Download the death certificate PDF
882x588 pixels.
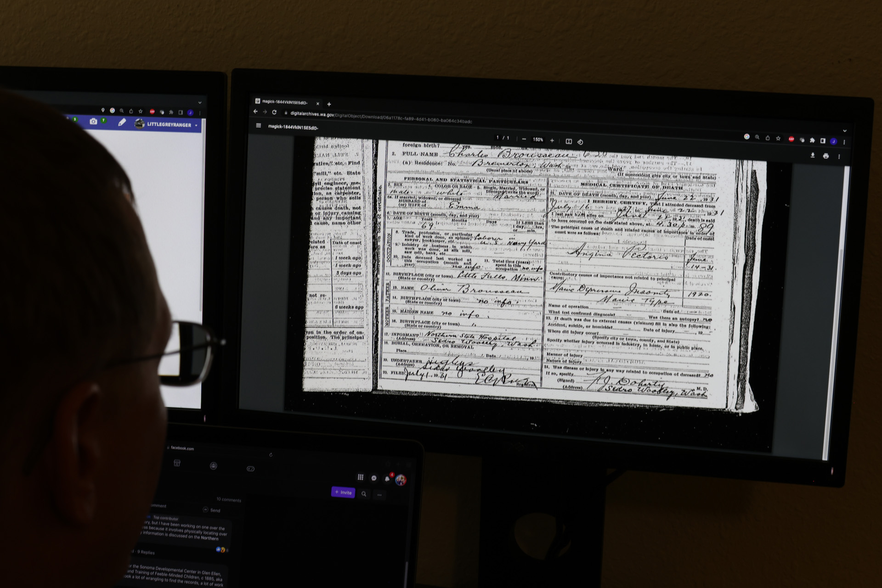[812, 156]
